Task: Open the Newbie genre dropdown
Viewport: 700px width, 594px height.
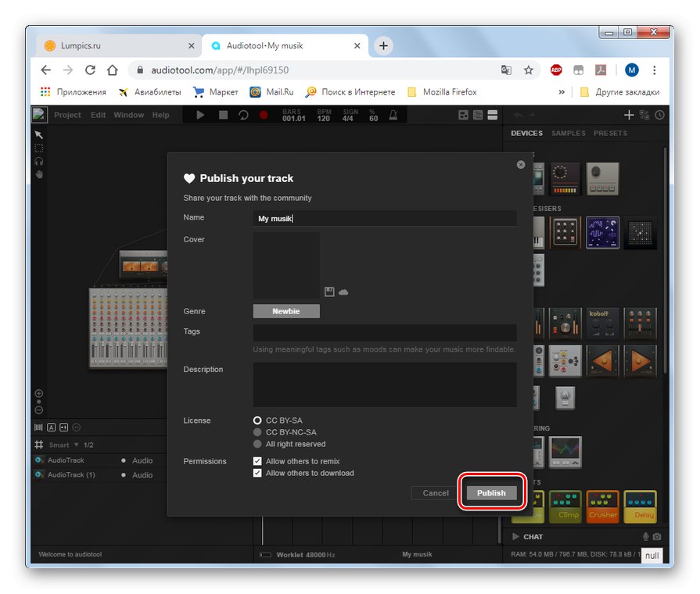Action: [286, 311]
